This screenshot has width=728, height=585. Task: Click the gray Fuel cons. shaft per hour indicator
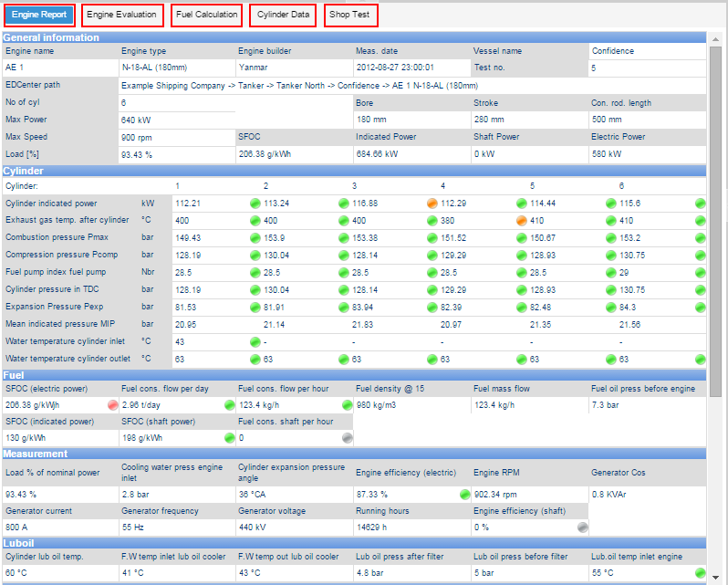tap(347, 438)
